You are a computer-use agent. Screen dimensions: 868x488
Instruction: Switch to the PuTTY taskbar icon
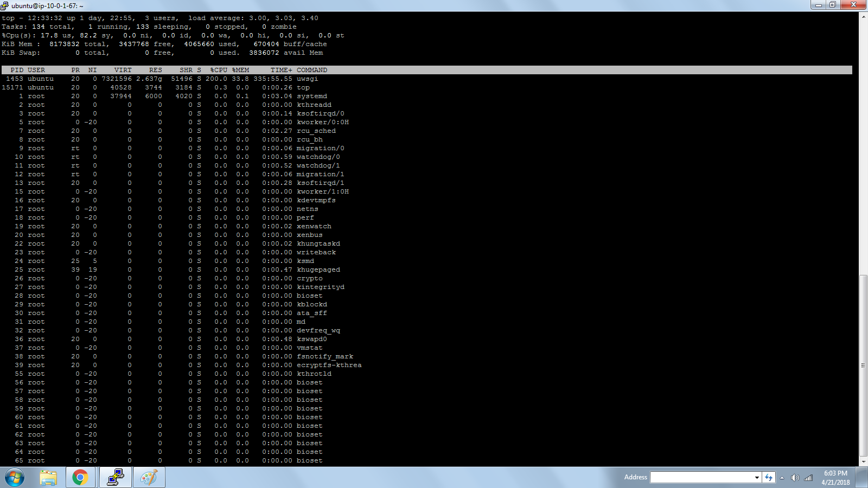115,478
